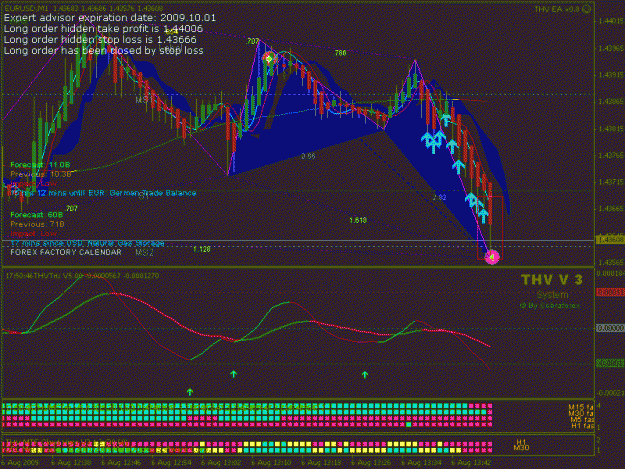Viewport: 625px width, 469px height.
Task: Click the pink circle marker at the chart low
Action: 492,257
